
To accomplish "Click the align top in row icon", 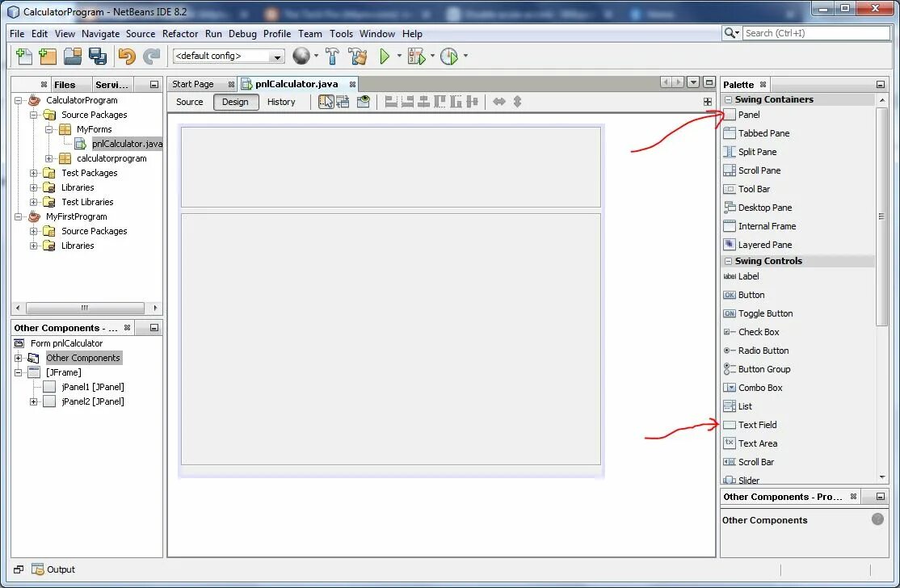I will pos(439,102).
